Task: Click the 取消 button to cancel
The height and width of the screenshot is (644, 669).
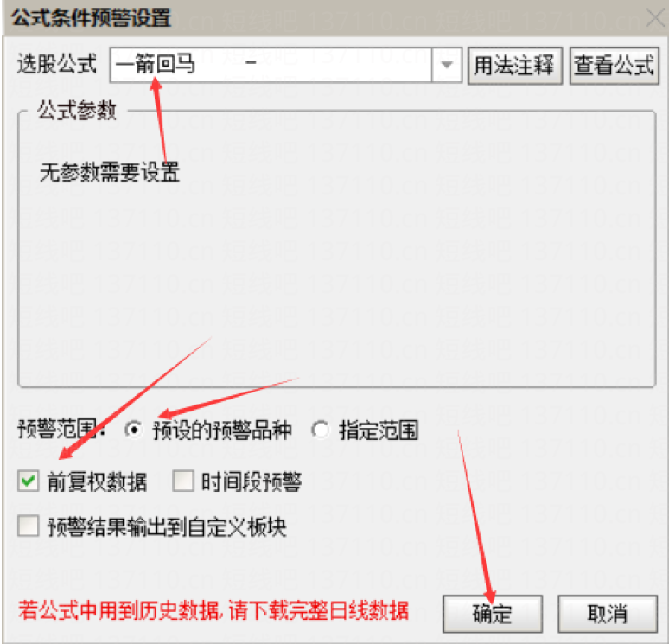Action: [607, 614]
